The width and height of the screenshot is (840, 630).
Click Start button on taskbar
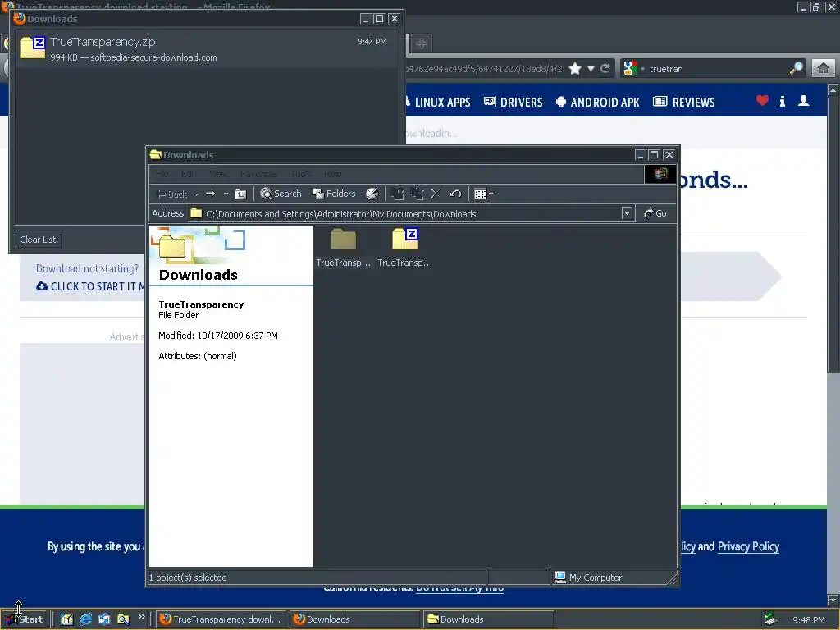click(x=25, y=619)
